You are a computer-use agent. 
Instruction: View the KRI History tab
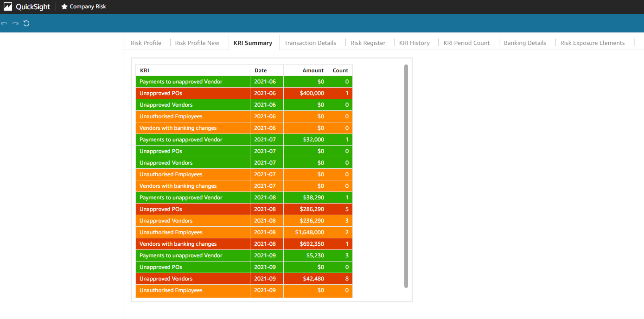point(414,43)
